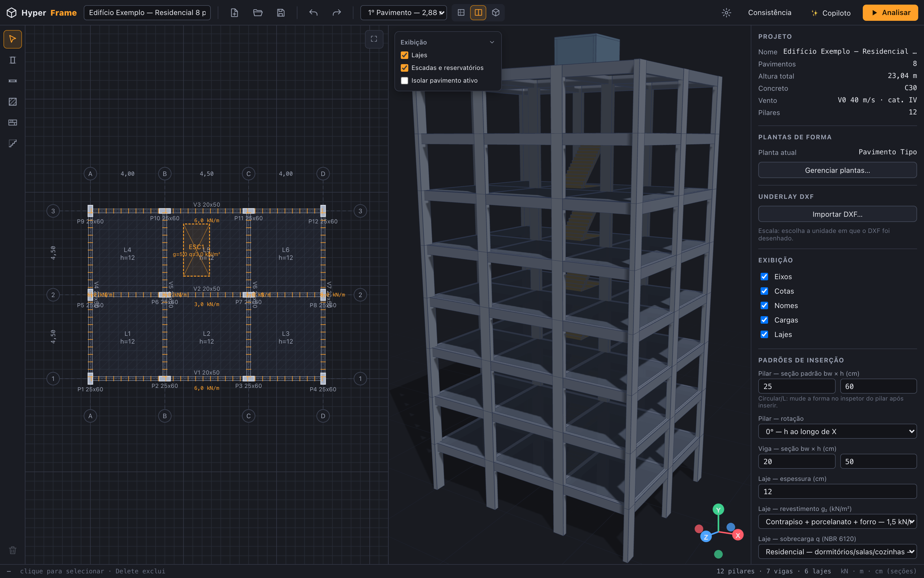
Task: Toggle the Nomes checkbox
Action: (x=764, y=305)
